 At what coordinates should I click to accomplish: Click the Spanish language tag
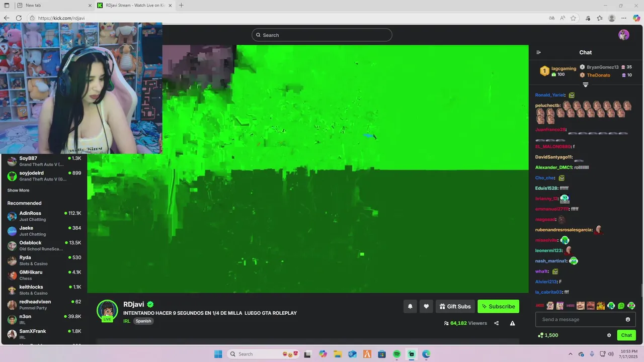pyautogui.click(x=143, y=321)
